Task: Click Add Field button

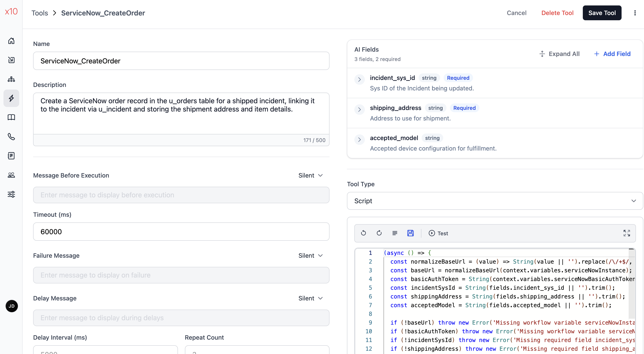Action: (612, 54)
